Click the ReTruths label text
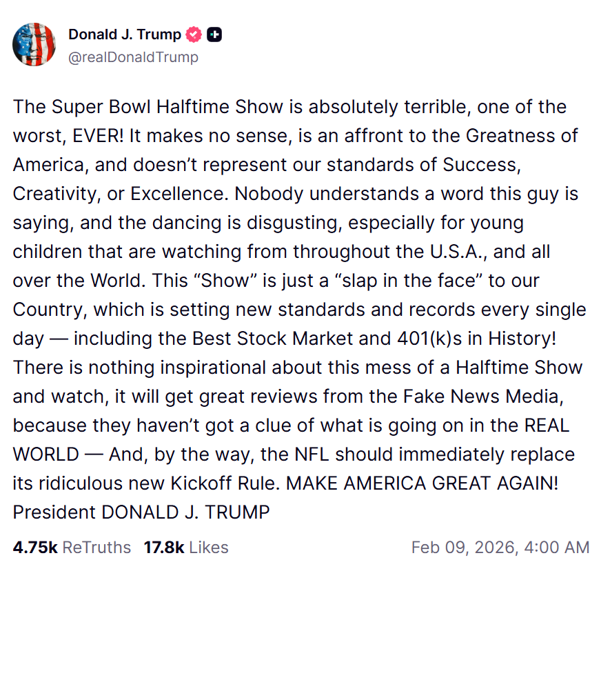Image resolution: width=601 pixels, height=700 pixels. click(96, 548)
